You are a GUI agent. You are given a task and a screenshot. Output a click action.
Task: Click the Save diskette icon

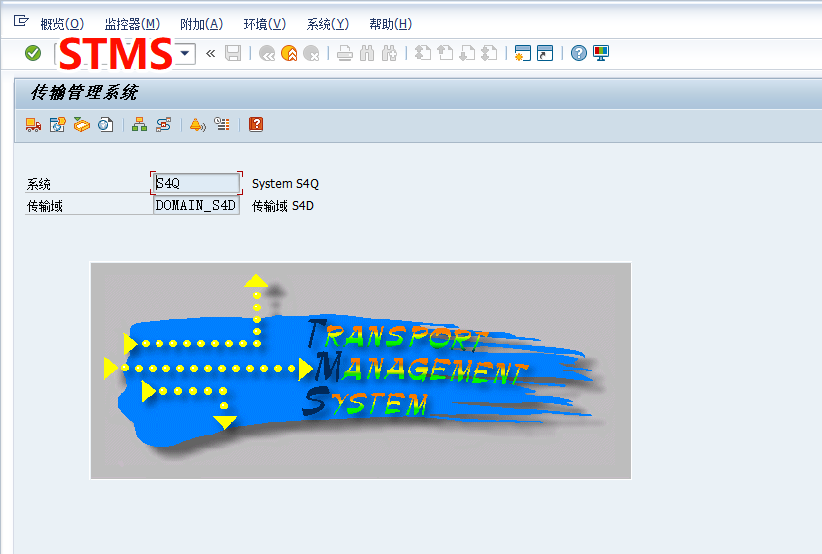coord(233,53)
